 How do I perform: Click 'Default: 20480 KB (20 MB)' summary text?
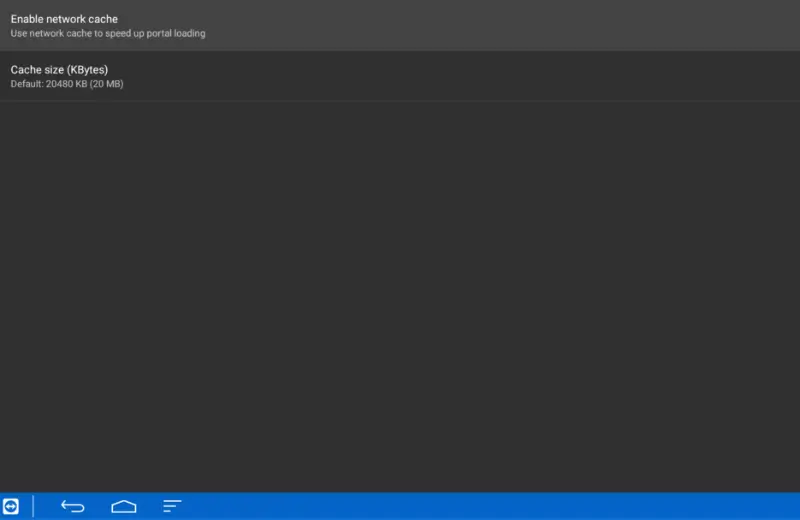tap(67, 84)
